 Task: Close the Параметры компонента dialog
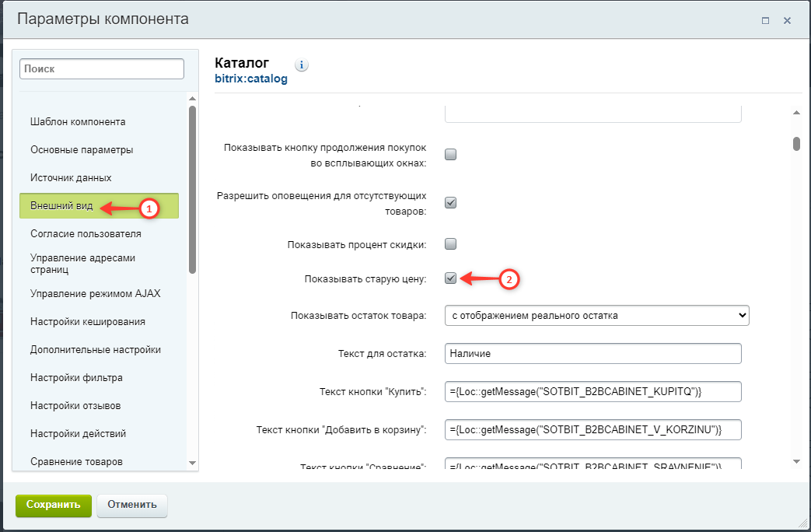click(787, 21)
